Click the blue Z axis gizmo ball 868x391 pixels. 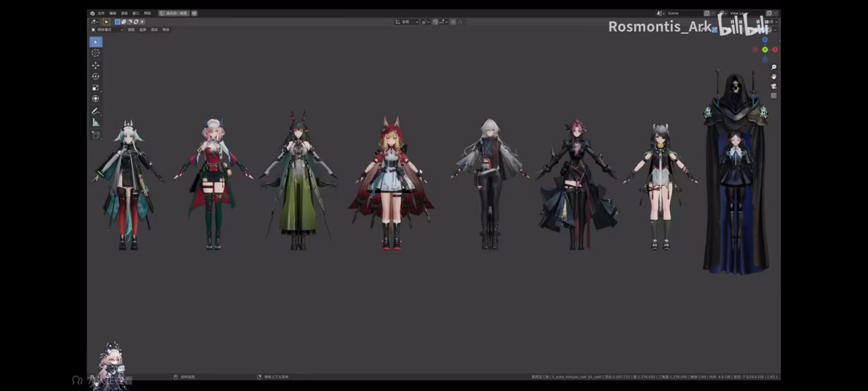(x=765, y=39)
